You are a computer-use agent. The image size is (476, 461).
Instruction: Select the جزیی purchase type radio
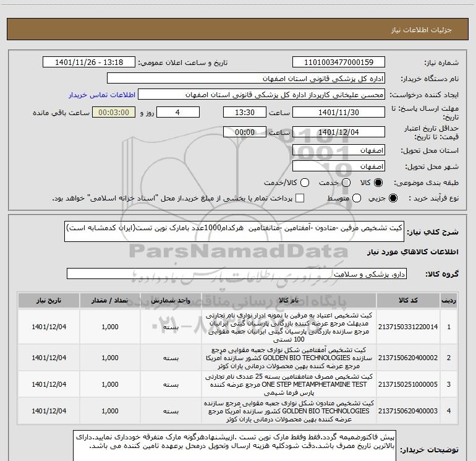coord(393,199)
